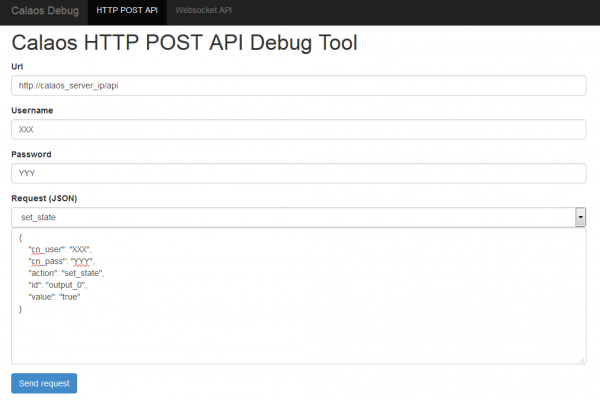Focus the Password text field
This screenshot has width=600, height=400.
pyautogui.click(x=298, y=173)
